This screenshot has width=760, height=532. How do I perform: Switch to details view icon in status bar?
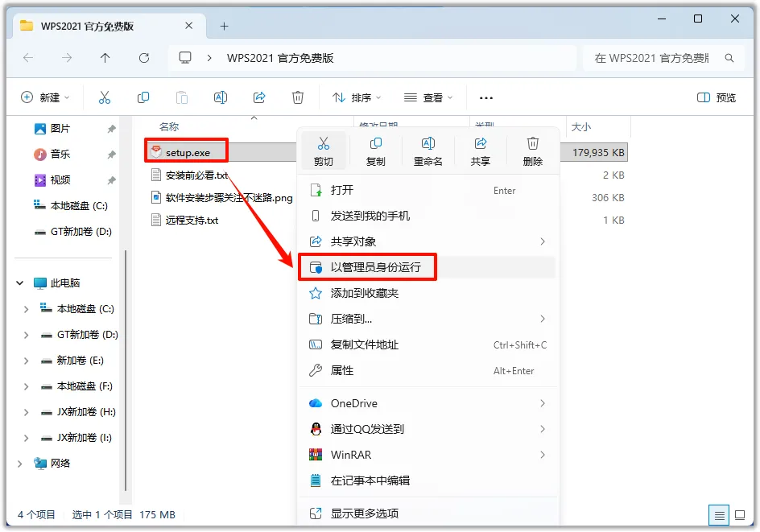(x=719, y=516)
